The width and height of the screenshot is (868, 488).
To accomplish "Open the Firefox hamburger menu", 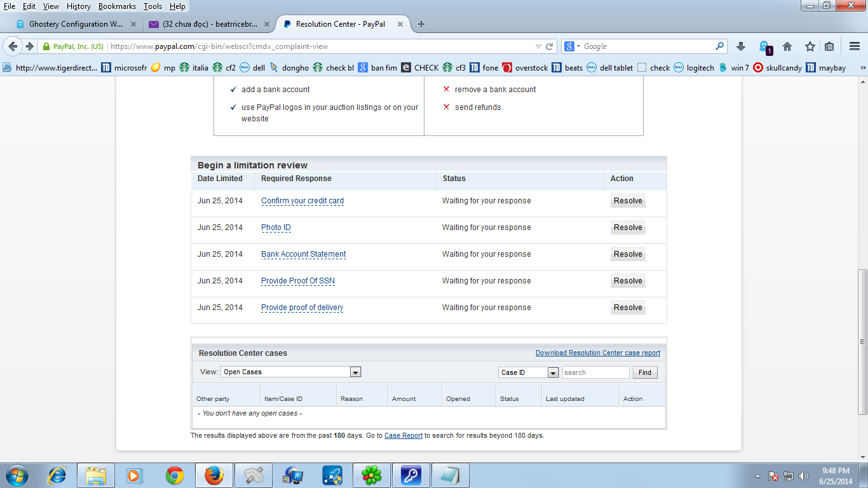I will tap(855, 46).
